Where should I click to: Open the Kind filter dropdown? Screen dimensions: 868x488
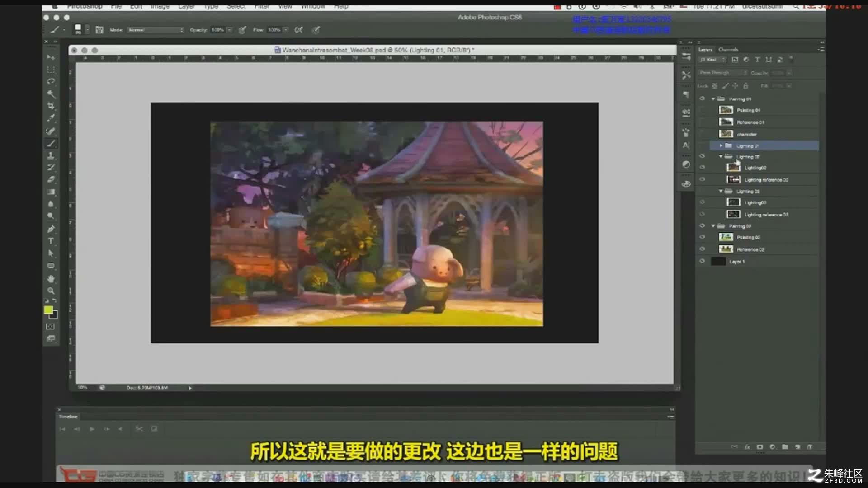712,60
